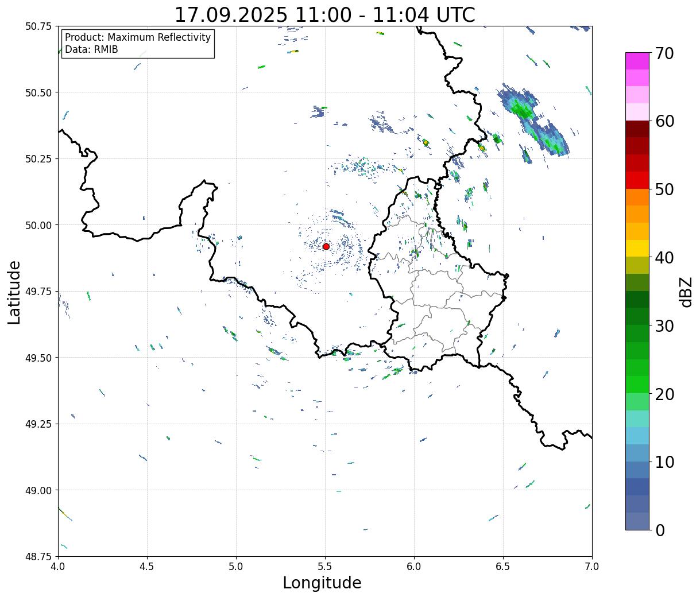Click the colorbar tick label 50
Screen dimensions: 700x597
pyautogui.click(x=664, y=189)
